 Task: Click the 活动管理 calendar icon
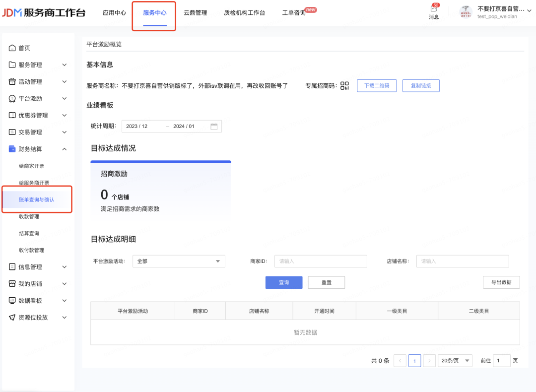coord(12,82)
